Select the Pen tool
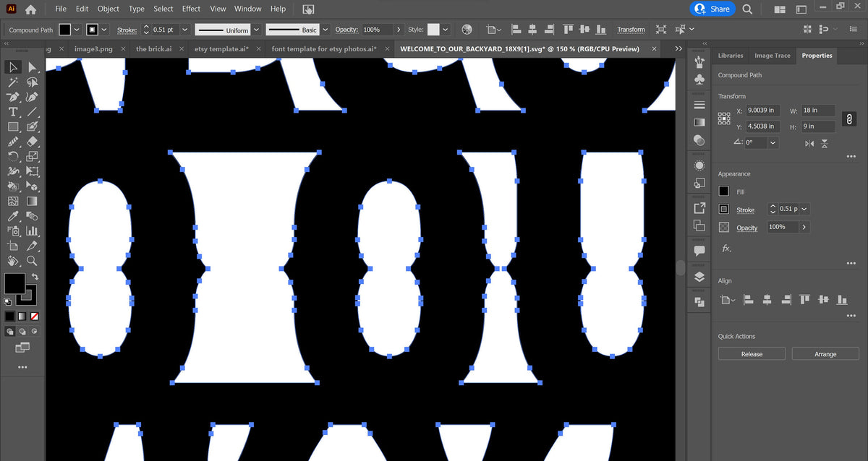868x461 pixels. pyautogui.click(x=13, y=98)
